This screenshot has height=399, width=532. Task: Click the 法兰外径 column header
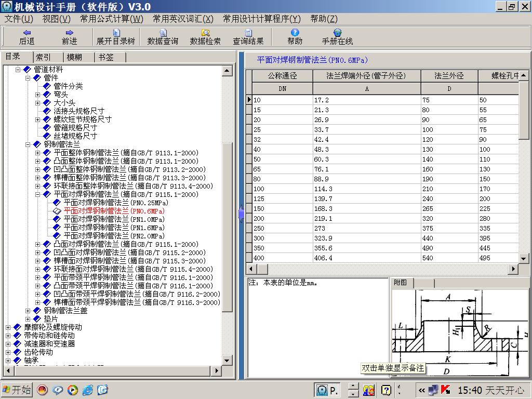449,76
